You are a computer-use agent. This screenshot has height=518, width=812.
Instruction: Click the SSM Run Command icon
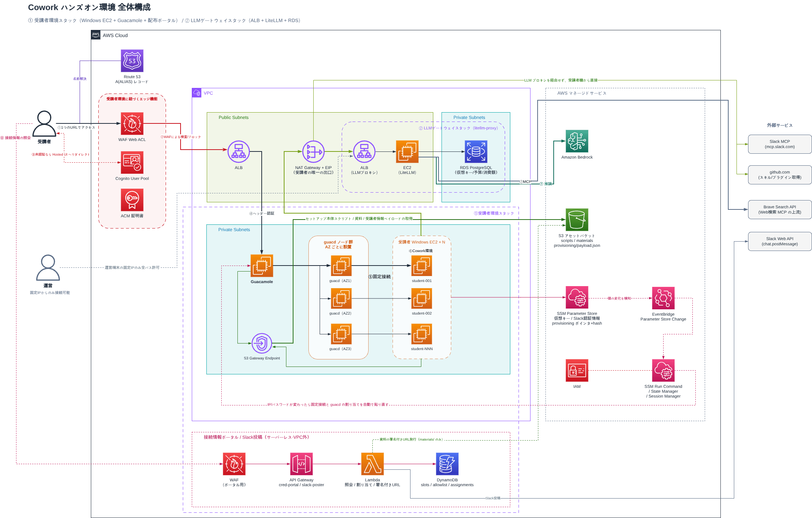click(663, 370)
